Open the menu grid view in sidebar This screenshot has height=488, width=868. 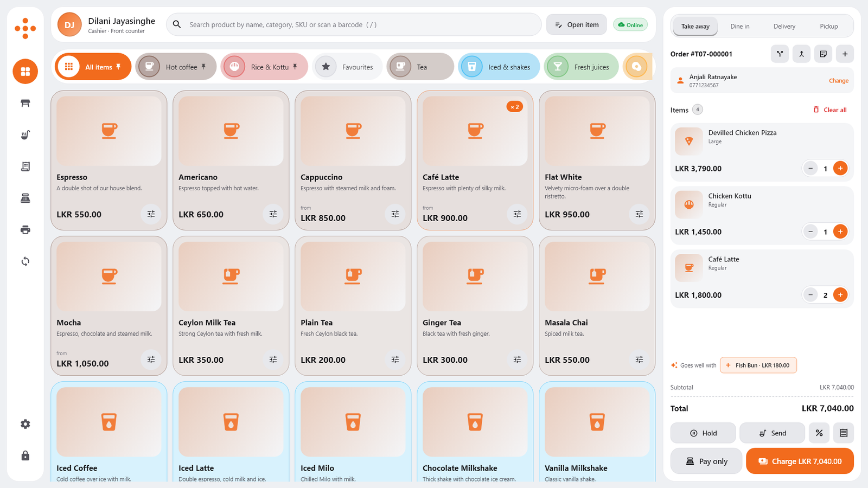coord(25,72)
